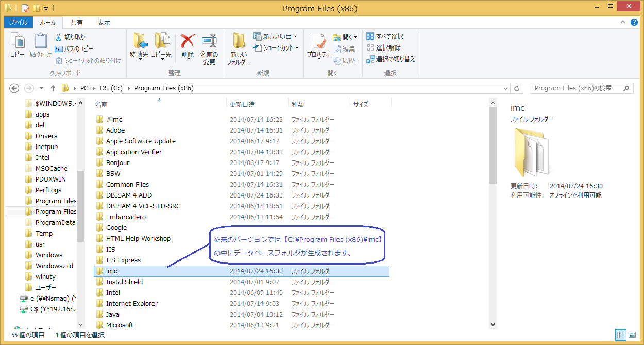Open the 開く dropdown arrow

point(356,37)
